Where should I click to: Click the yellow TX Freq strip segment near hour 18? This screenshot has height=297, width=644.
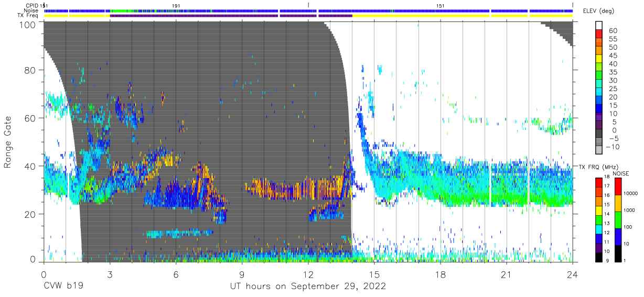point(421,16)
